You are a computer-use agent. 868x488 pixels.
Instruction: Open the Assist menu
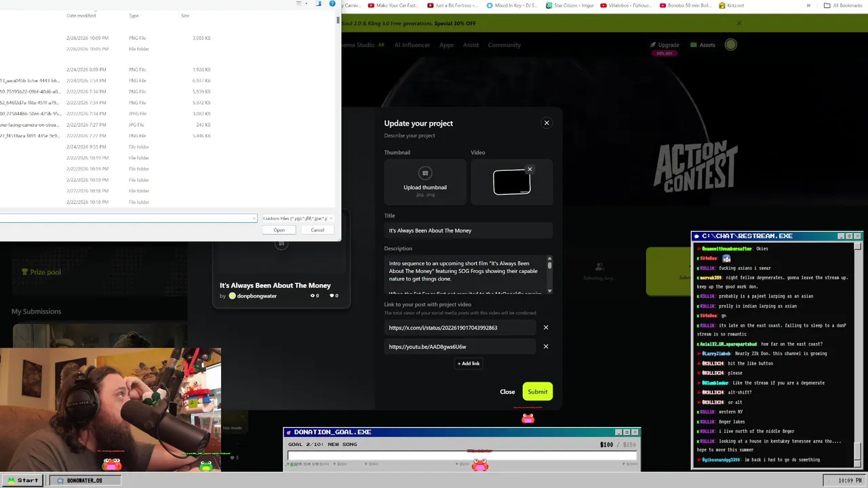pos(471,45)
